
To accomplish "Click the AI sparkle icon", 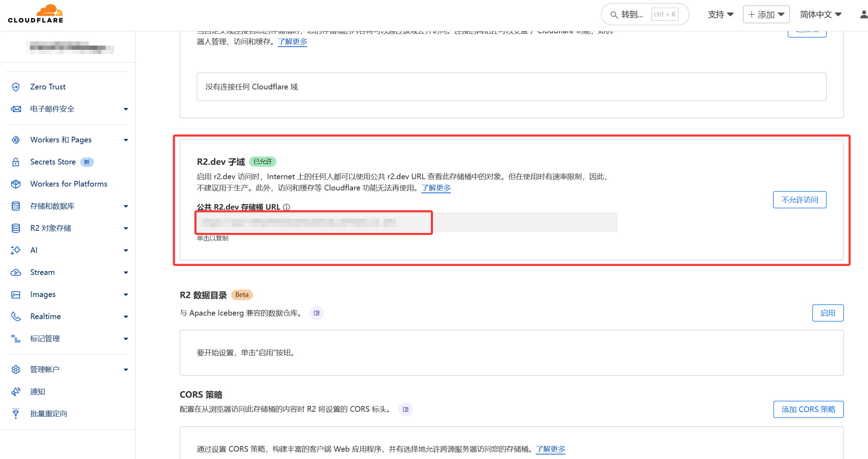I will tap(16, 250).
